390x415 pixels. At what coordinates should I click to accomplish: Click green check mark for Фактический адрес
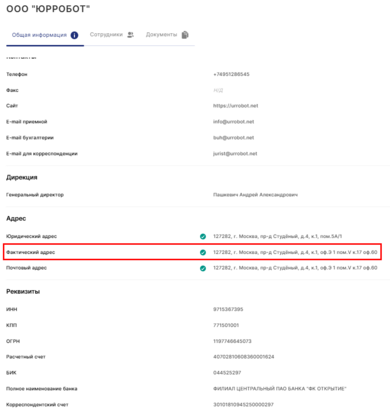click(203, 252)
